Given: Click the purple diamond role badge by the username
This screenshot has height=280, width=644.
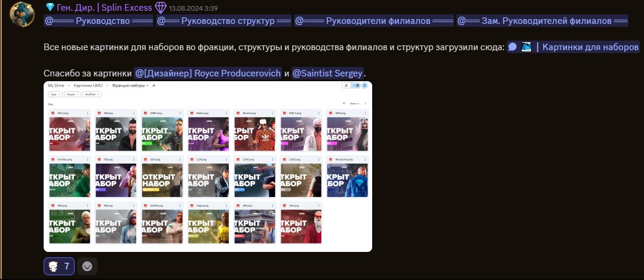Looking at the screenshot, I should point(161,7).
